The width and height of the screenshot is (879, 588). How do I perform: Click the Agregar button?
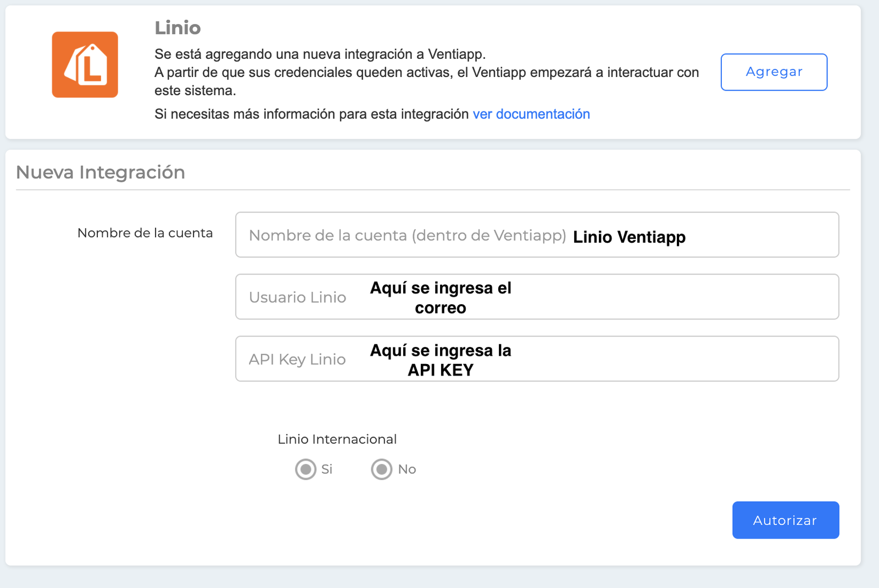coord(774,72)
